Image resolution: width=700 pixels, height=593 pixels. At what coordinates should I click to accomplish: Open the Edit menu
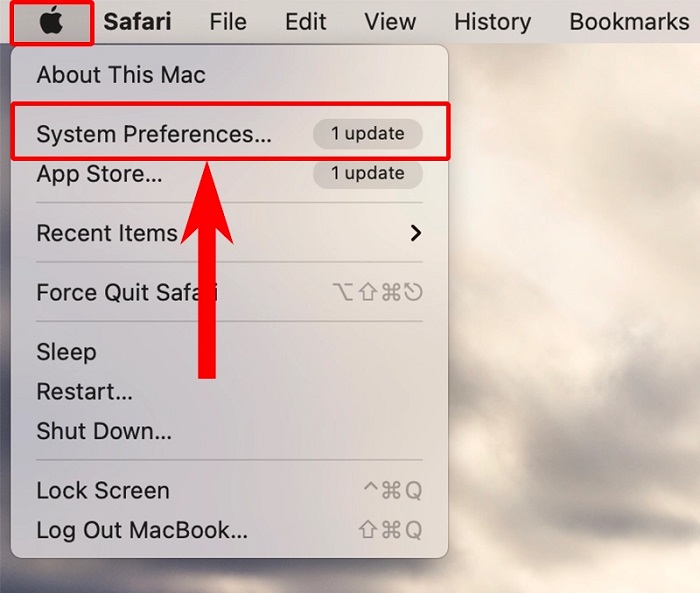[x=305, y=22]
